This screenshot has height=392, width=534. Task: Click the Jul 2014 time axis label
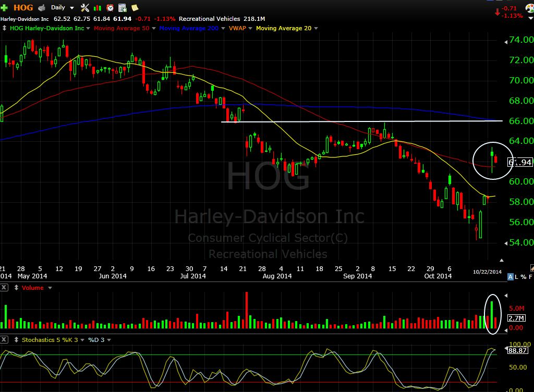(193, 276)
